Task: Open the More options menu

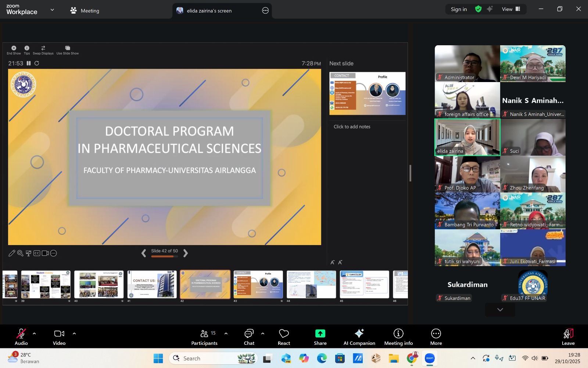Action: [436, 337]
